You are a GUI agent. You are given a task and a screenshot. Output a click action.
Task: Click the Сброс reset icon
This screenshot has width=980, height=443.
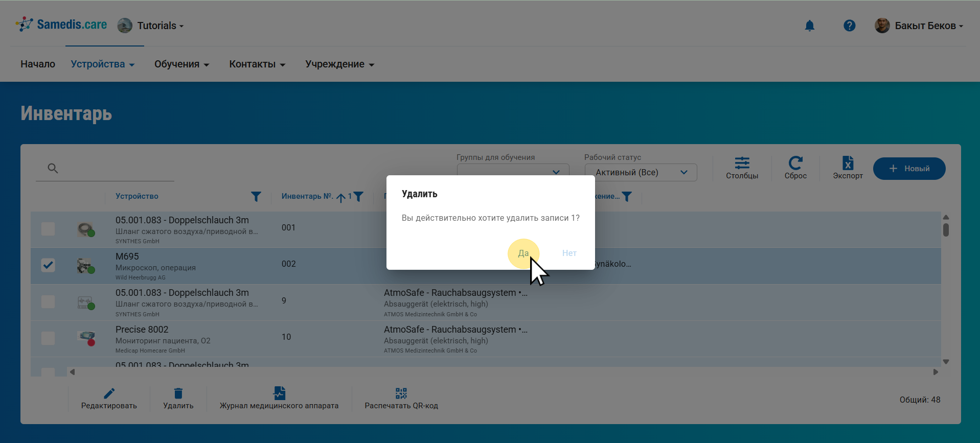point(795,164)
